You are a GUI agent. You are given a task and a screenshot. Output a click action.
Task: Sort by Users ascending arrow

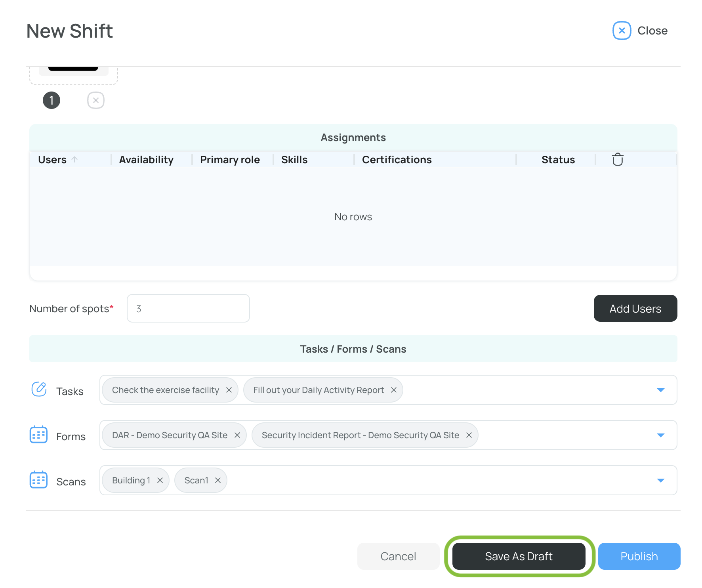tap(74, 159)
